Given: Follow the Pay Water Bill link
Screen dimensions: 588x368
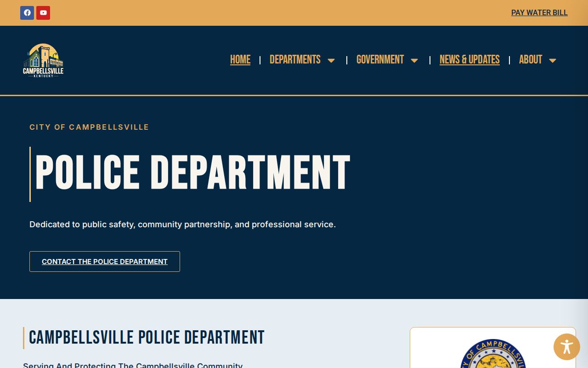Looking at the screenshot, I should [539, 13].
